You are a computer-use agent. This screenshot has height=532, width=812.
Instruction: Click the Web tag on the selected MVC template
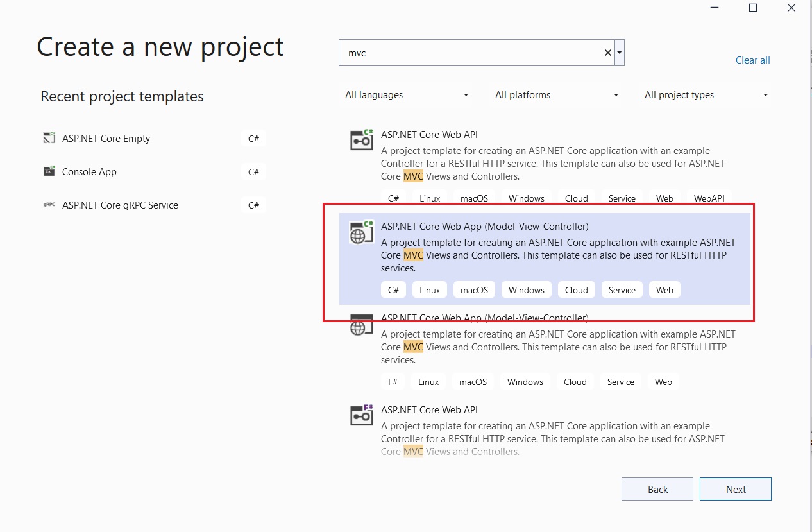(x=665, y=290)
